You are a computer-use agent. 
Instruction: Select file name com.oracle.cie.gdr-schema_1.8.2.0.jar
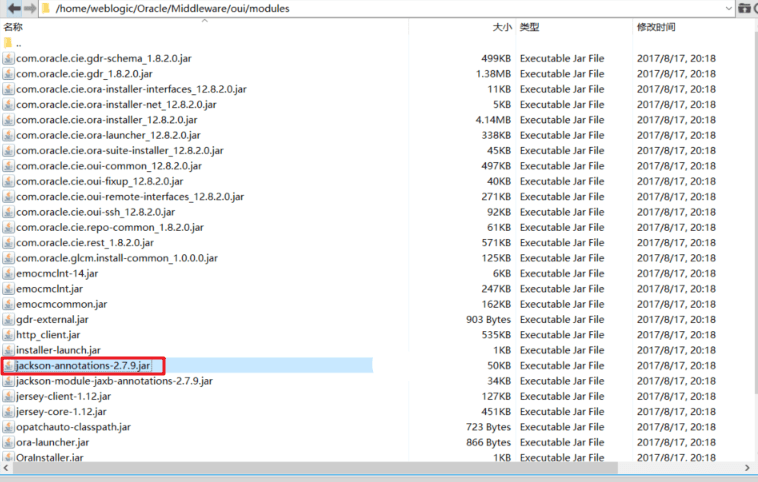104,58
